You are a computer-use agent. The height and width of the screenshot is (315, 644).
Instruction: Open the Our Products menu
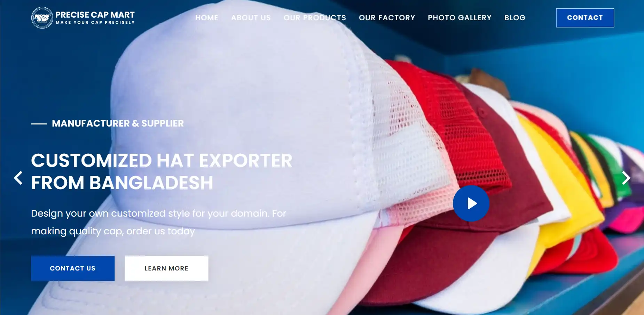click(x=315, y=18)
